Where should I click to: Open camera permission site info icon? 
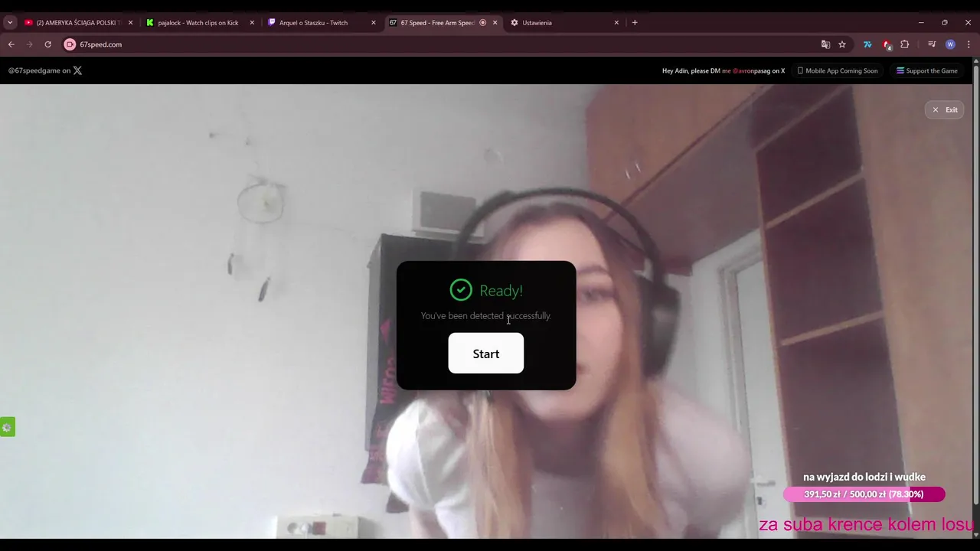point(70,44)
